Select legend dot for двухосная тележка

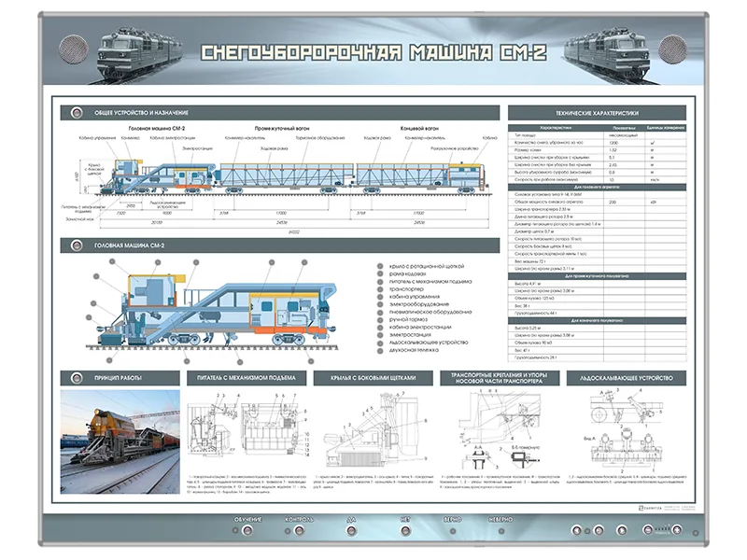coord(380,350)
